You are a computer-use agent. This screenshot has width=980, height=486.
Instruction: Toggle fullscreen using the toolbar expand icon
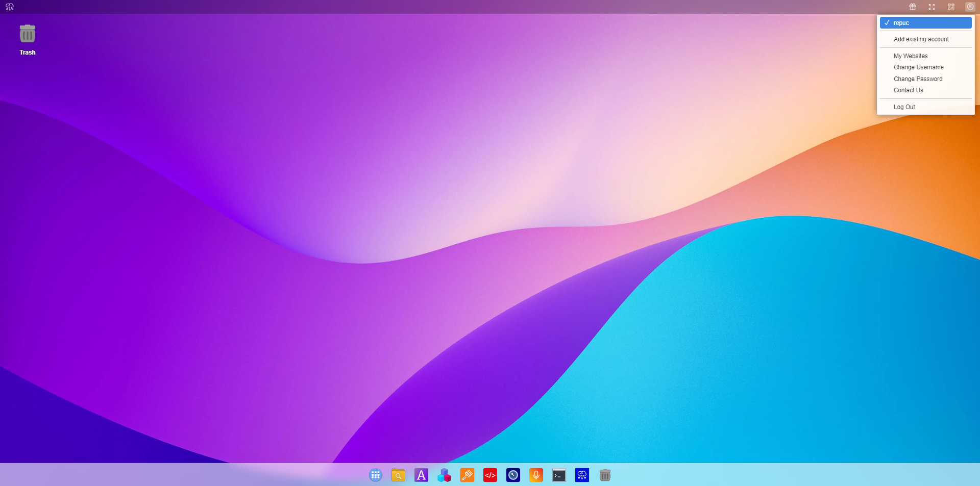pyautogui.click(x=932, y=7)
